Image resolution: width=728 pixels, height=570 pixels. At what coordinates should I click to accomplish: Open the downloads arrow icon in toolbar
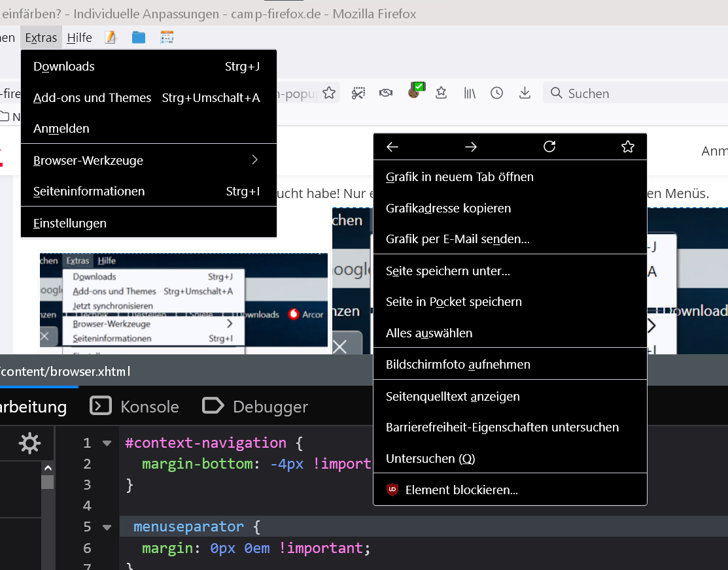tap(525, 93)
